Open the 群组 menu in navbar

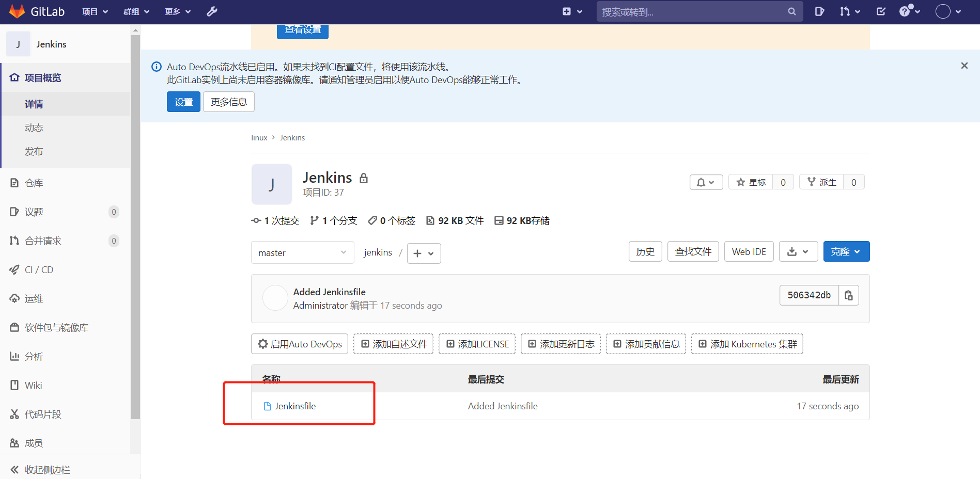pyautogui.click(x=136, y=11)
